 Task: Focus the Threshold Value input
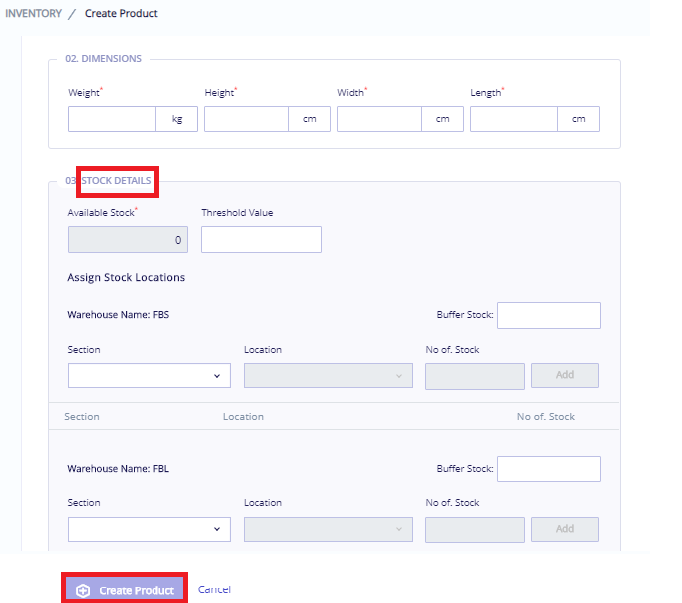pos(261,239)
